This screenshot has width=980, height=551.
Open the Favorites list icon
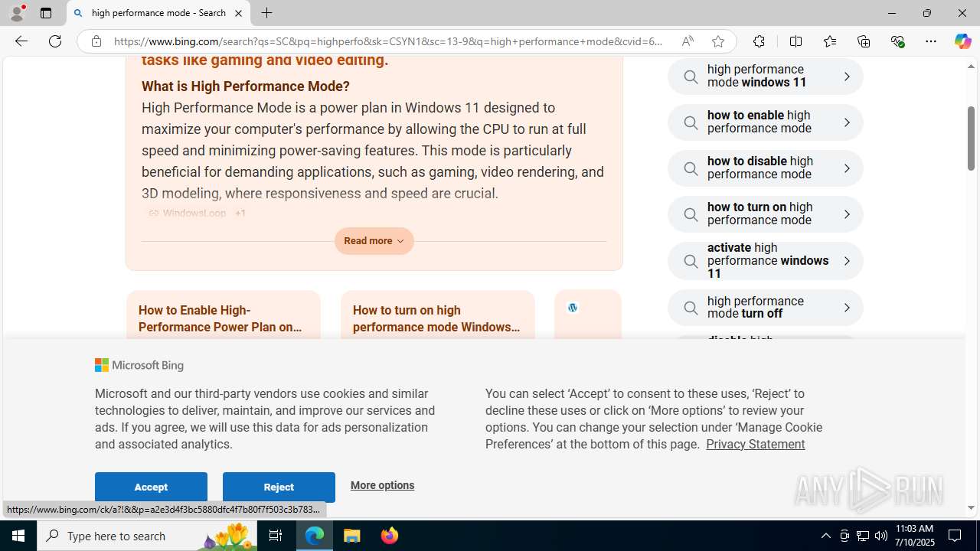tap(829, 41)
